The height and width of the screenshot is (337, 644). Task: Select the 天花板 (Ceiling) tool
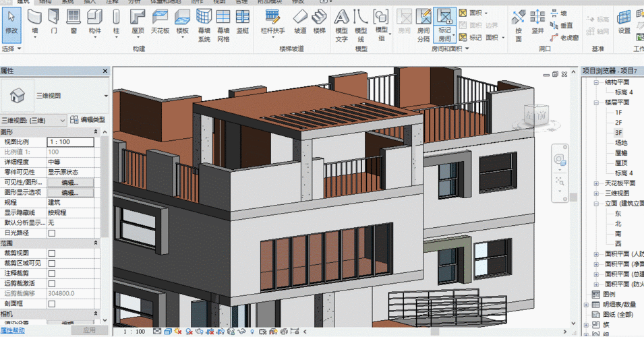(160, 22)
